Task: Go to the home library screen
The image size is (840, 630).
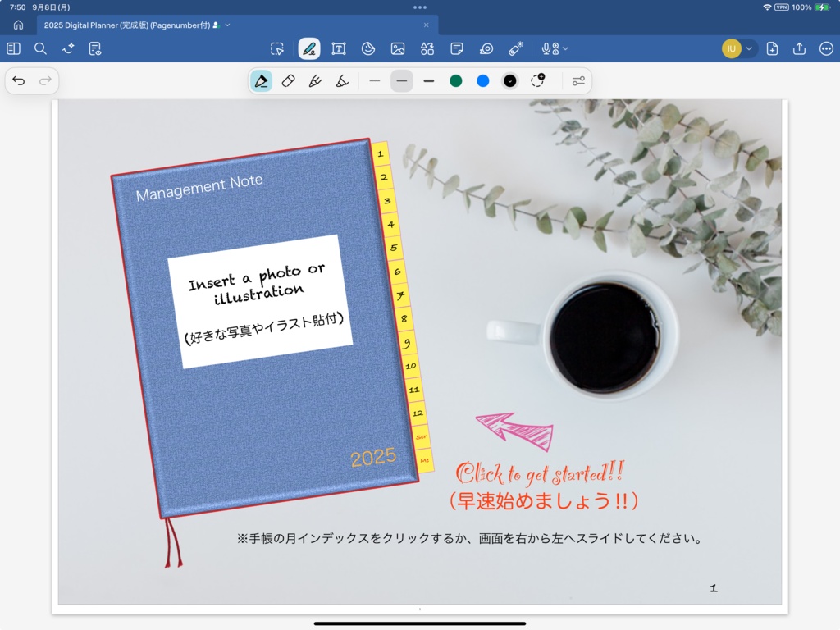Action: 18,25
